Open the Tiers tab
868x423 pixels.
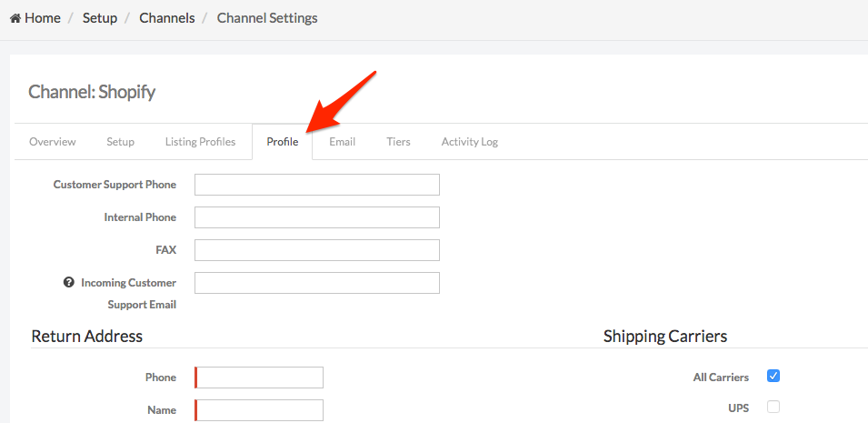pyautogui.click(x=399, y=142)
